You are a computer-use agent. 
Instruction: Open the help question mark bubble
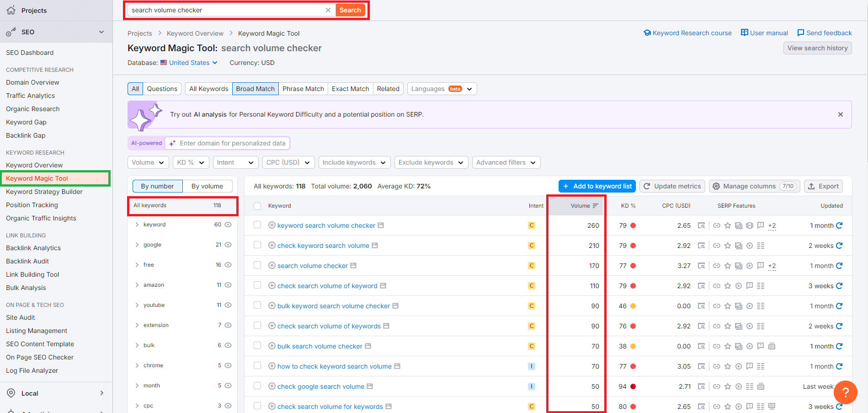pyautogui.click(x=845, y=392)
